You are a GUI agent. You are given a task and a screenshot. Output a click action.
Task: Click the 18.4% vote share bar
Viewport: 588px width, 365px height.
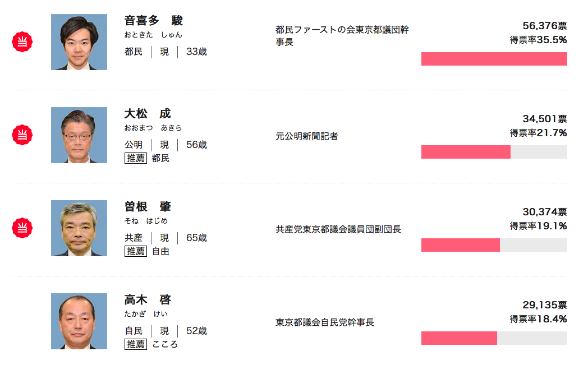coord(494,338)
